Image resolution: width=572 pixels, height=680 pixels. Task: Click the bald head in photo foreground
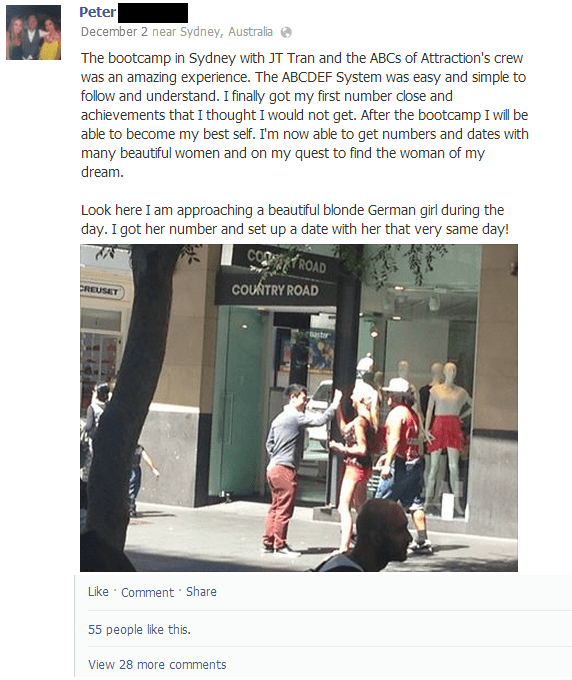[381, 533]
